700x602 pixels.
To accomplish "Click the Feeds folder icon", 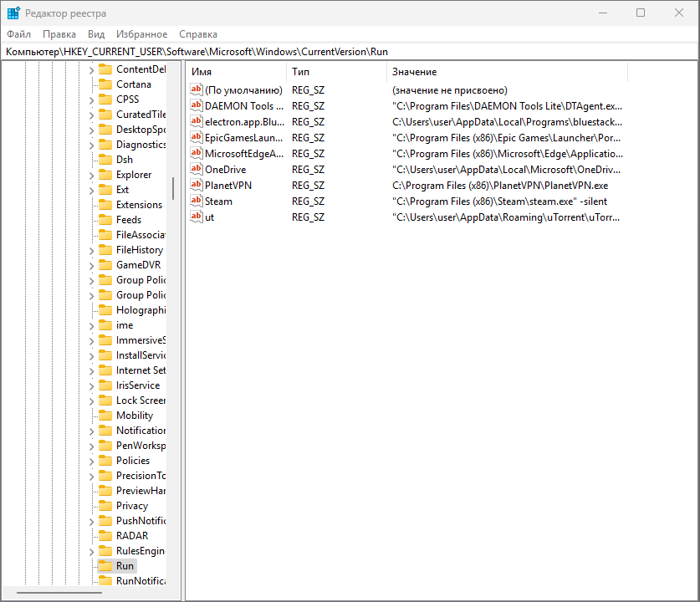I will point(105,220).
